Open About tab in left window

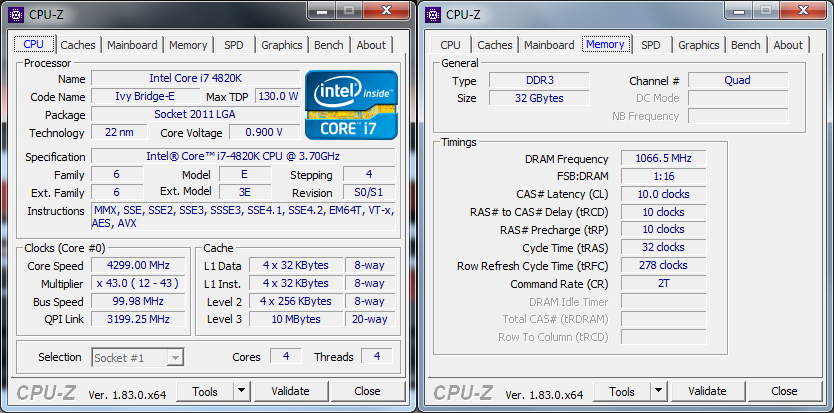point(371,45)
